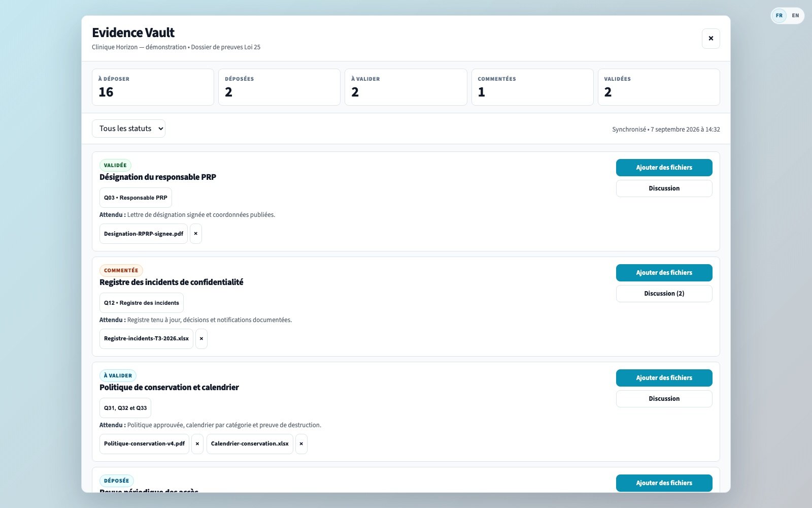812x508 pixels.
Task: Click the Q12 • Registre des incidents tag
Action: [x=142, y=303]
